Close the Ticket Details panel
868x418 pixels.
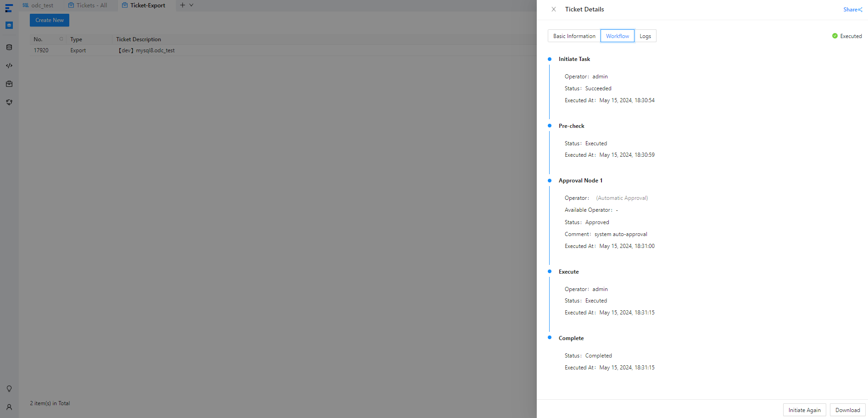[554, 9]
